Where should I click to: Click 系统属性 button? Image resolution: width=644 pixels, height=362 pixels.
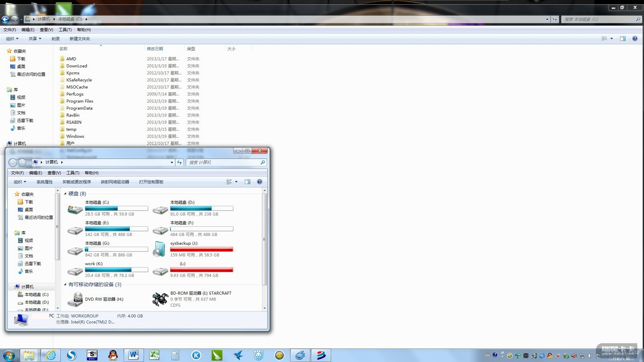[45, 182]
